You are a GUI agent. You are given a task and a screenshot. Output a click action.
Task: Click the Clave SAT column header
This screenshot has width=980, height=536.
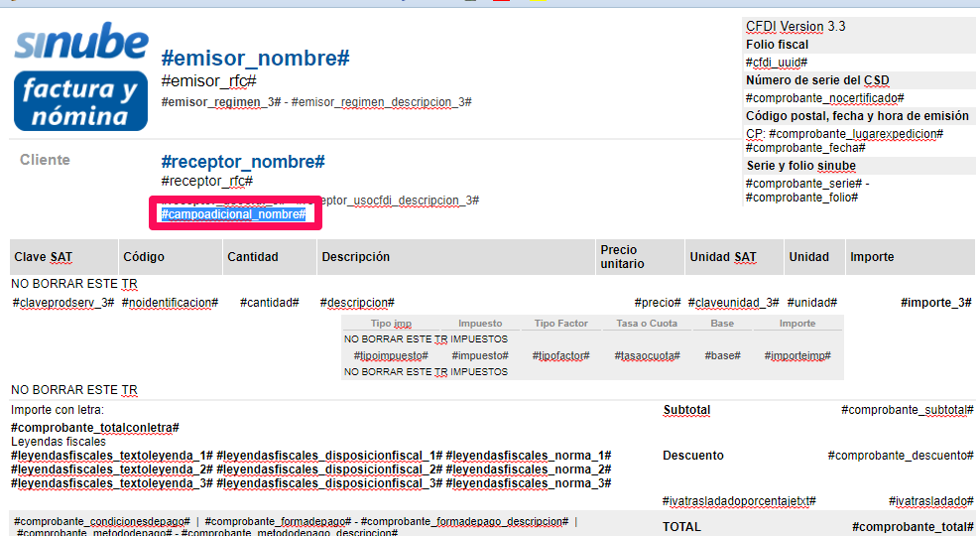pos(44,257)
